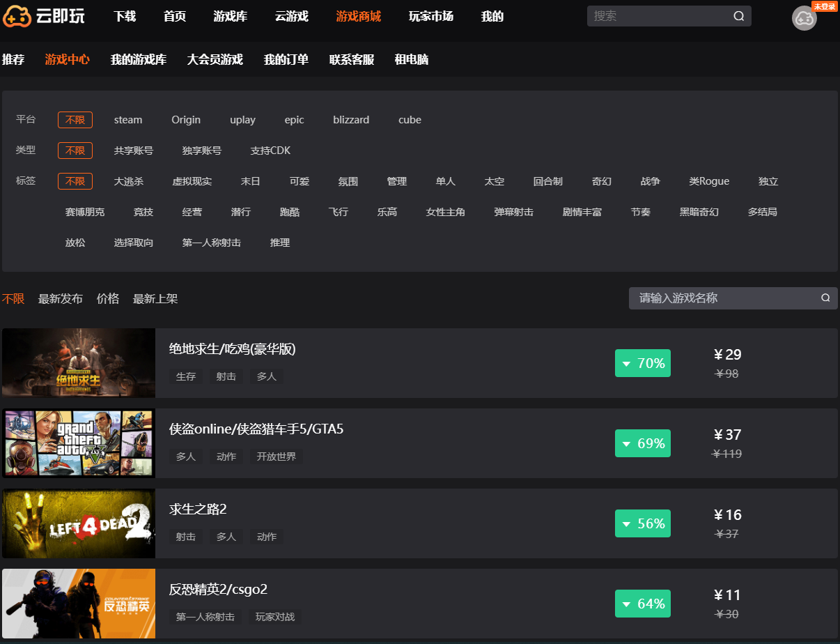Open 玩家市场 in top navigation

431,16
